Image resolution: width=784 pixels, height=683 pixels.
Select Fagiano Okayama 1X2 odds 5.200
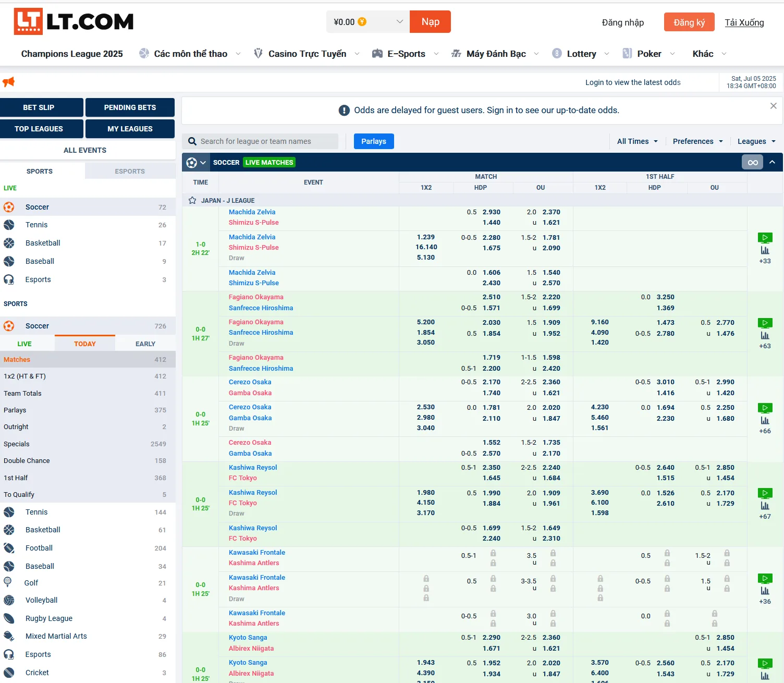click(x=426, y=322)
